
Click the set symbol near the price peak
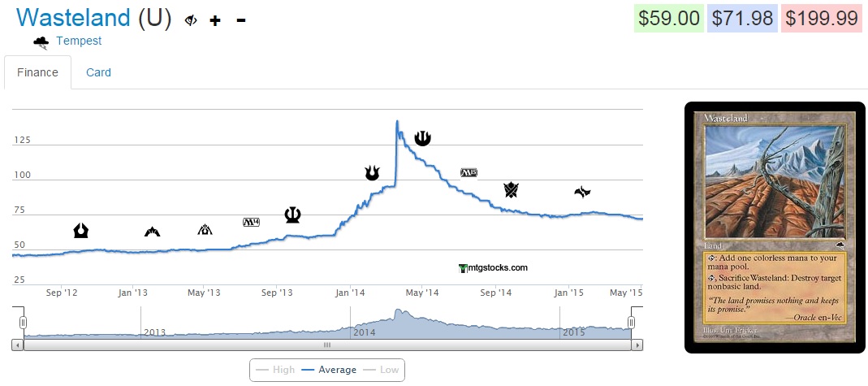(x=422, y=138)
